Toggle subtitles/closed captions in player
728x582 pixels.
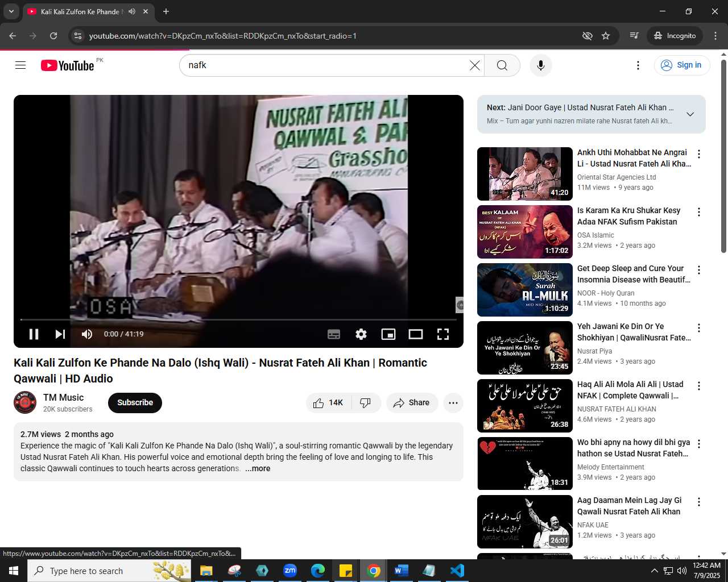tap(334, 334)
